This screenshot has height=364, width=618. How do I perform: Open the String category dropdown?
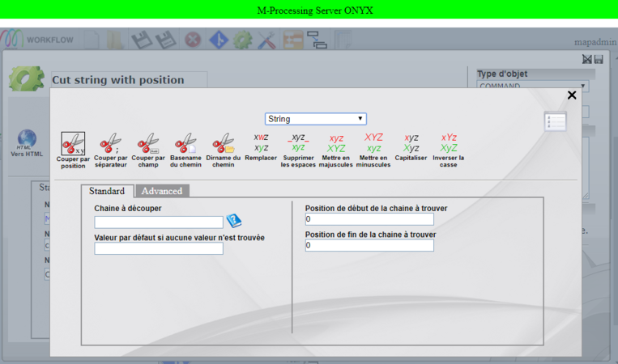[316, 119]
